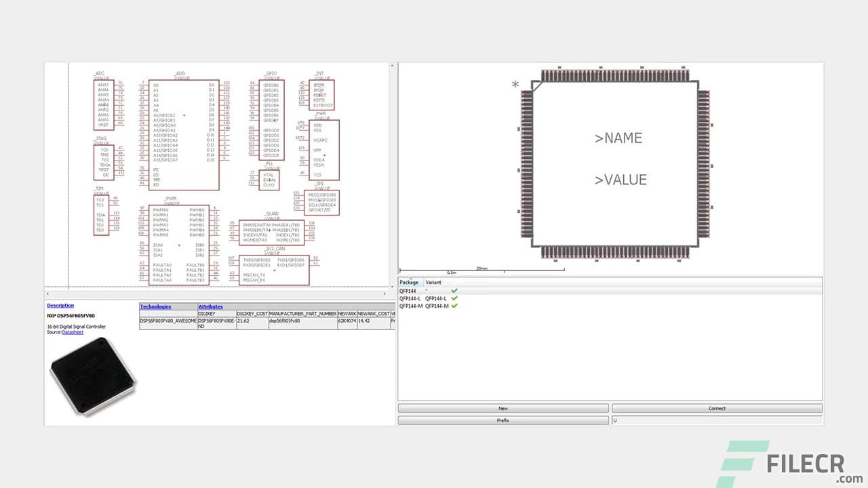Screen dimensions: 868x488
Task: Click the green checkmark beside QFP144
Action: coord(454,290)
